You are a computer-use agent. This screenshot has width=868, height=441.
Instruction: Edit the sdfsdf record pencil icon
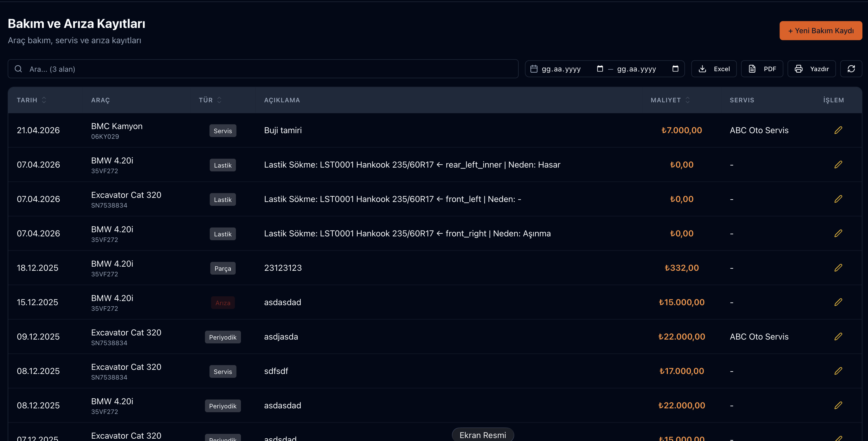(838, 371)
